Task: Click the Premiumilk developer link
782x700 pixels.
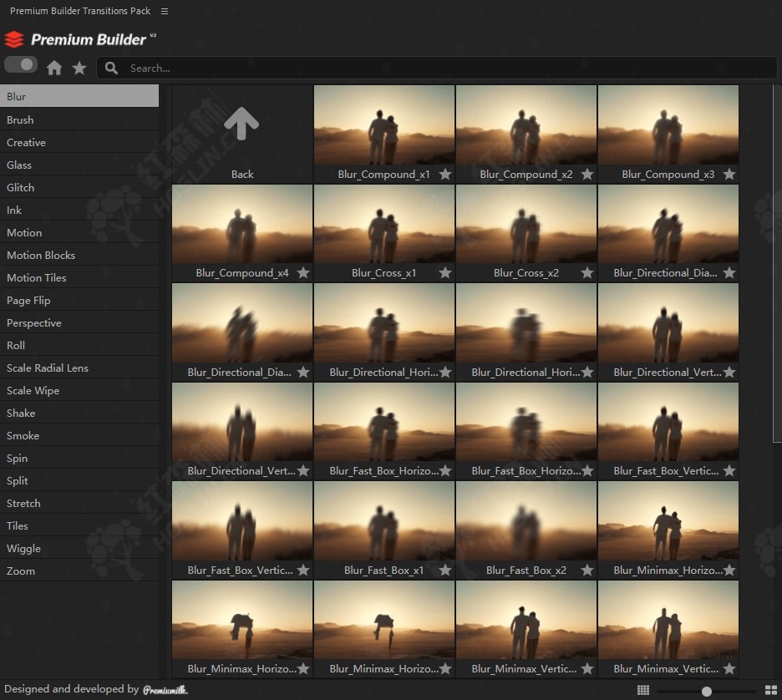Action: pos(165,690)
